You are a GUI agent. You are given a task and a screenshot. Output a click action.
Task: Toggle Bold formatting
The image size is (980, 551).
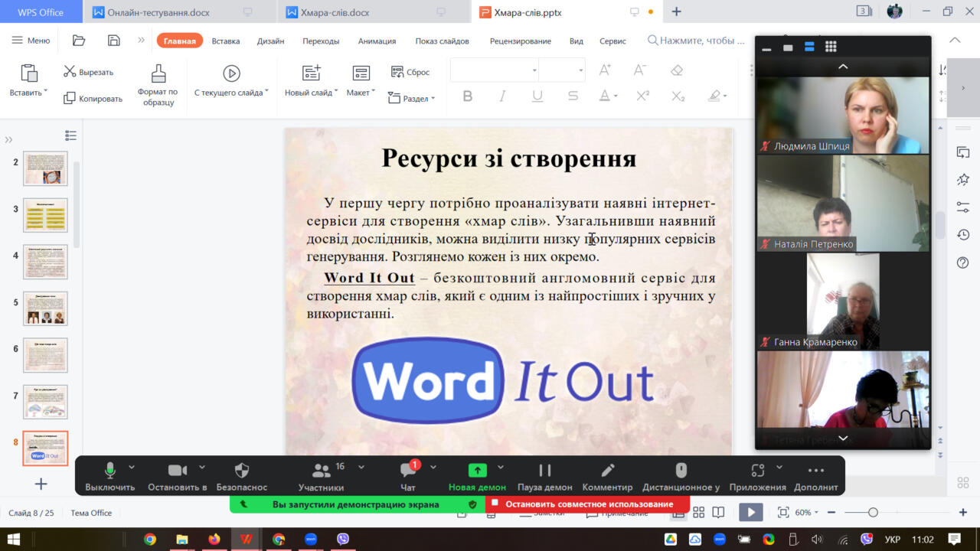pyautogui.click(x=468, y=96)
